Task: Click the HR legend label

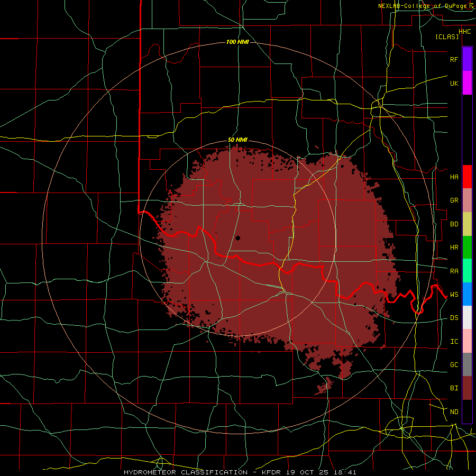Action: coord(454,248)
